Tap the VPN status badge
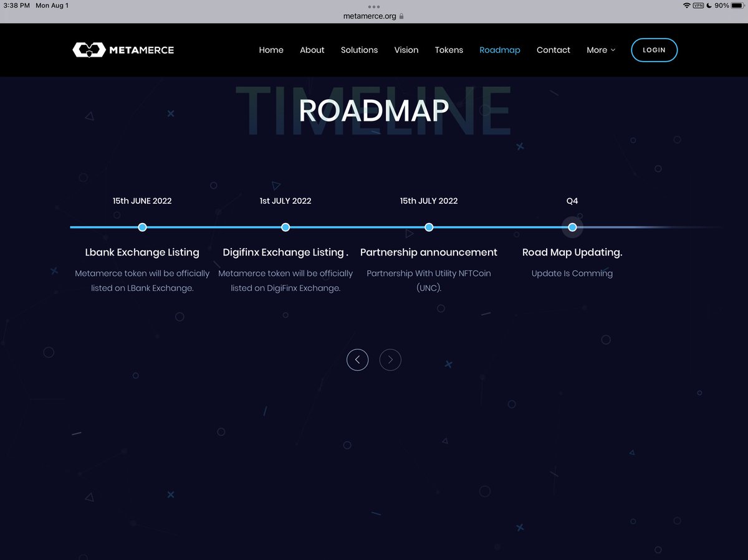The image size is (748, 560). pyautogui.click(x=699, y=6)
